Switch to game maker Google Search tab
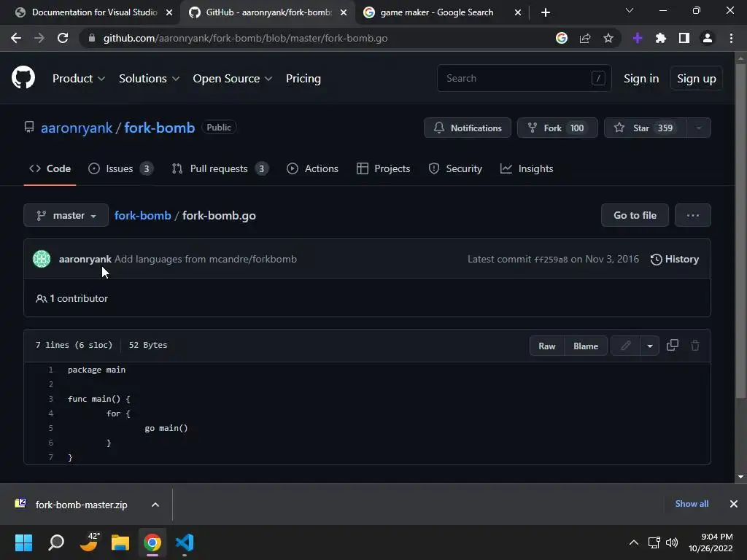 point(437,12)
